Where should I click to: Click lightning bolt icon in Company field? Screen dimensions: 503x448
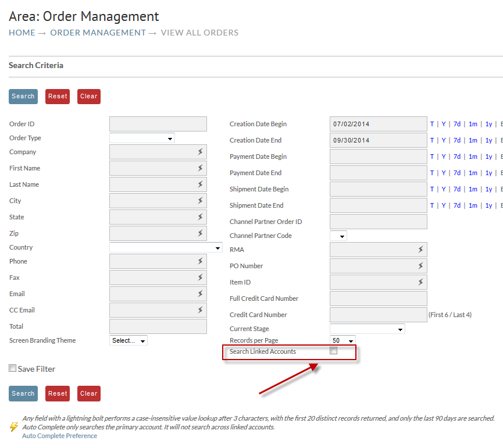pyautogui.click(x=200, y=152)
